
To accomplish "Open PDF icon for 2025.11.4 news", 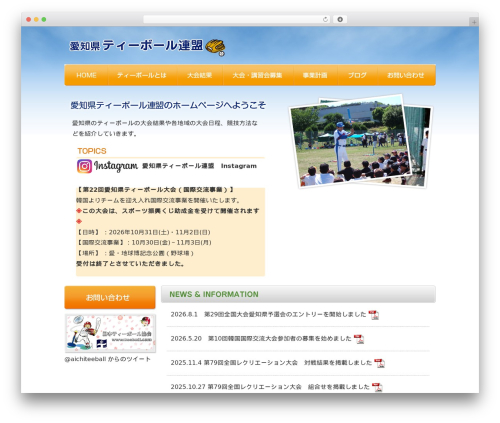I will (x=379, y=363).
